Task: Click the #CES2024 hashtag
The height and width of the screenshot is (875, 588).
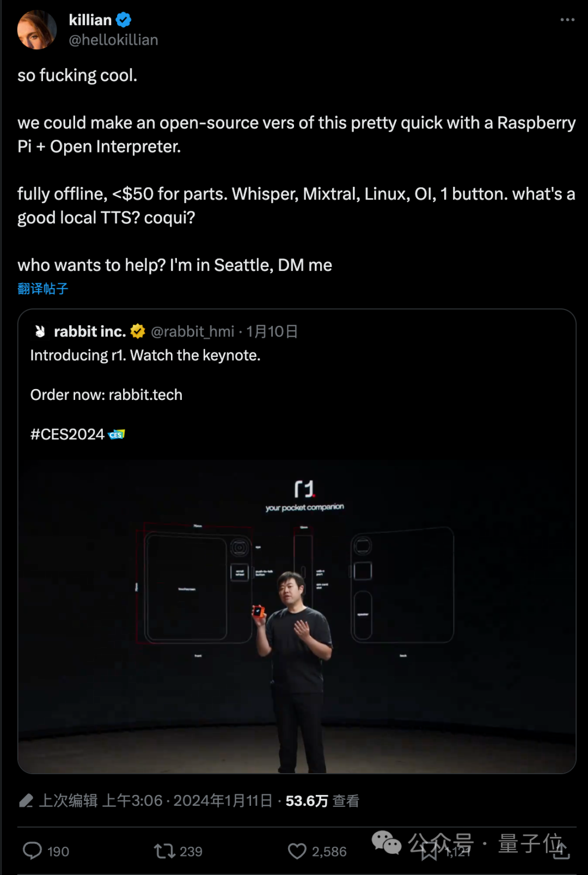Action: [67, 434]
